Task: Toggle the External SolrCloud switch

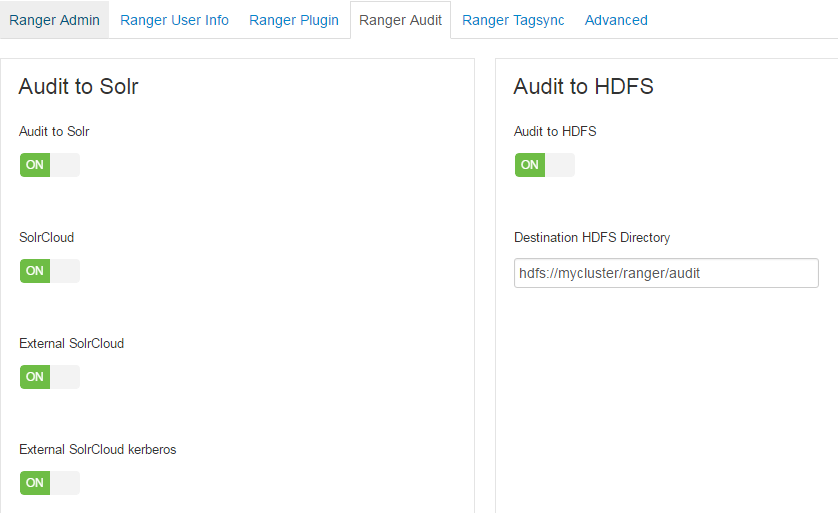Action: coord(49,377)
